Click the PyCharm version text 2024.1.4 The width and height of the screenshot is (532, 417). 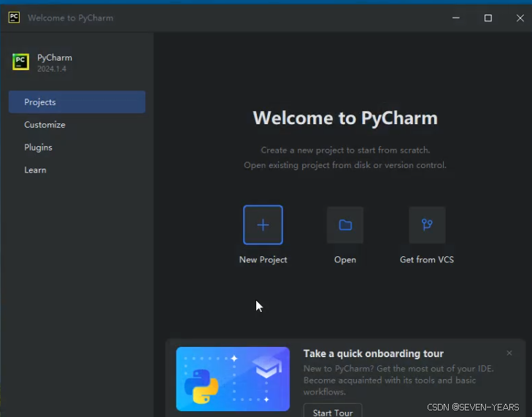coord(52,69)
